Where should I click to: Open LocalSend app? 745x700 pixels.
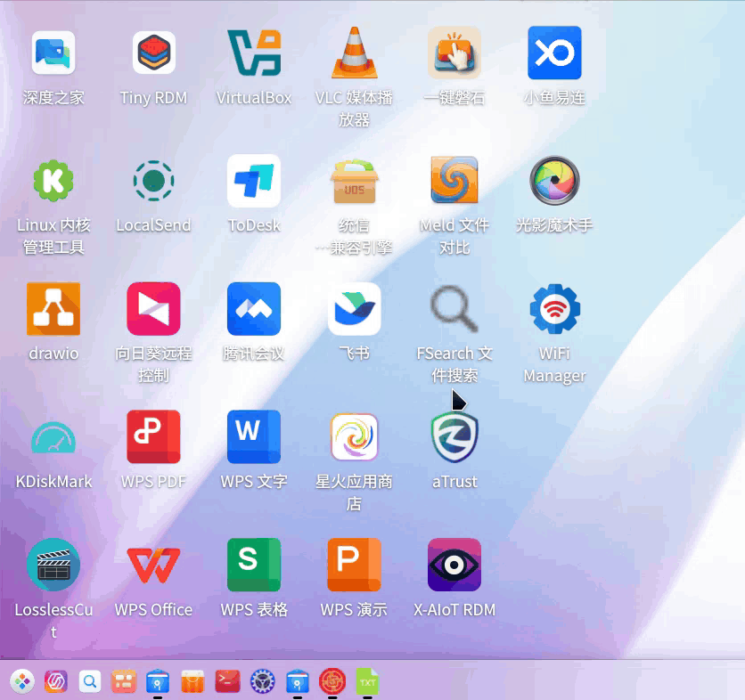point(153,181)
